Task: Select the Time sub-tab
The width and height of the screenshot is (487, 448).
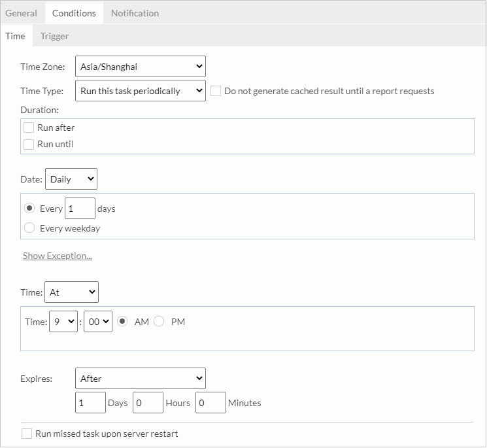Action: (x=16, y=36)
